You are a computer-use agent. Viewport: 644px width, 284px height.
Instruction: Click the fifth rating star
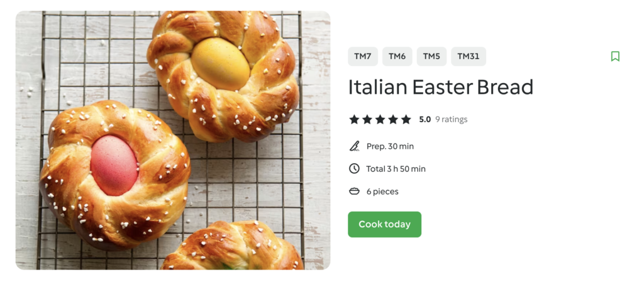tap(406, 120)
